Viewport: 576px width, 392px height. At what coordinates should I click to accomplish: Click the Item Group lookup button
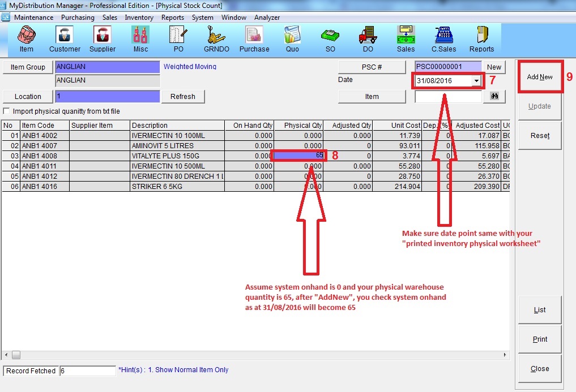tap(28, 67)
